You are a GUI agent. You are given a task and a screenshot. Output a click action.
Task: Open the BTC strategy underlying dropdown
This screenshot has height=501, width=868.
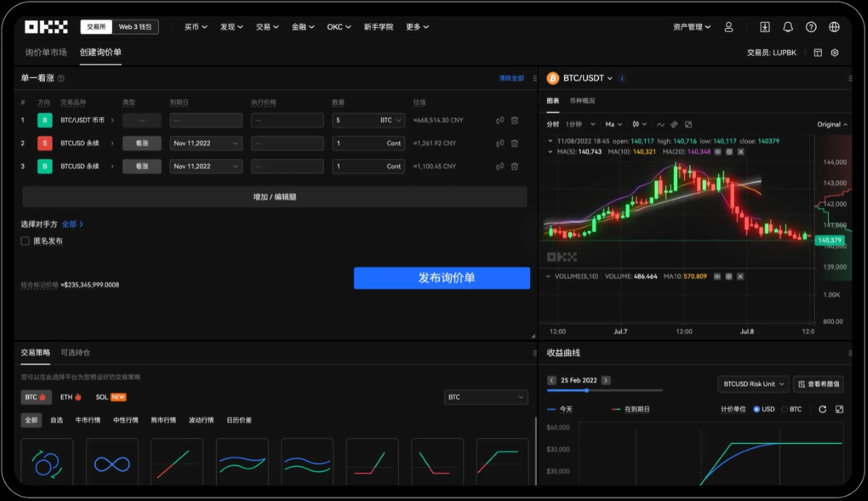point(485,397)
